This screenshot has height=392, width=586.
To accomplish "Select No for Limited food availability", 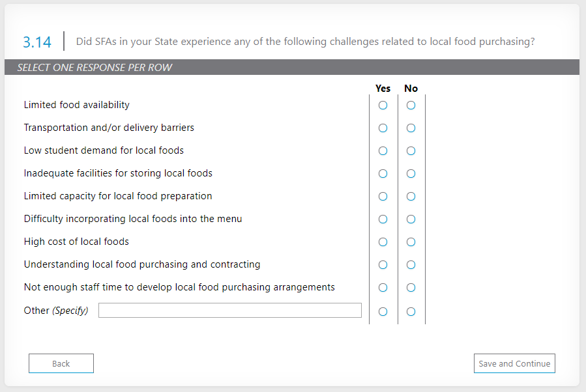I will pos(411,105).
